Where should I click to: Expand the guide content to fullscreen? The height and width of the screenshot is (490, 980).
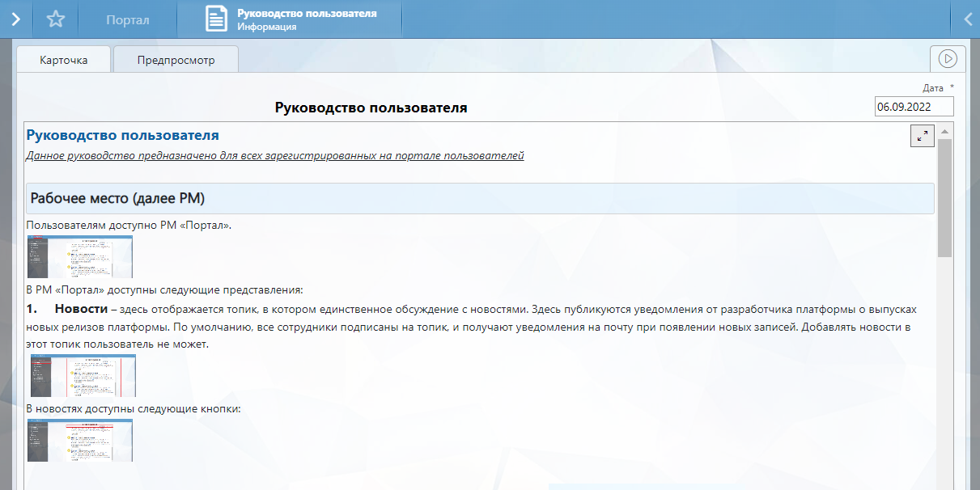(922, 136)
